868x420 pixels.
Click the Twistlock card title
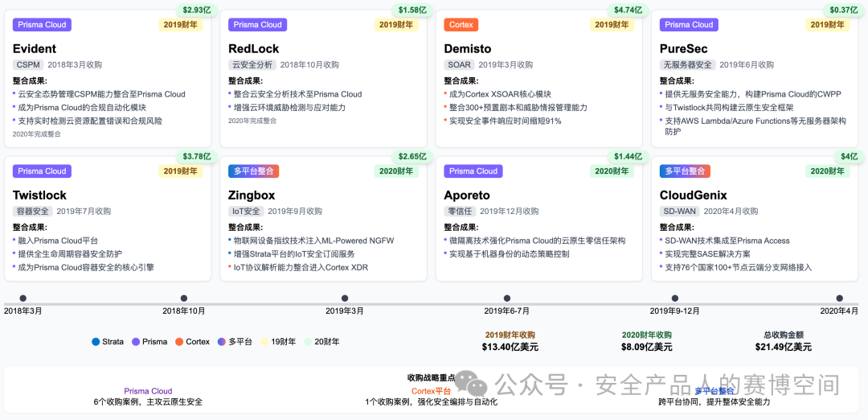[39, 195]
